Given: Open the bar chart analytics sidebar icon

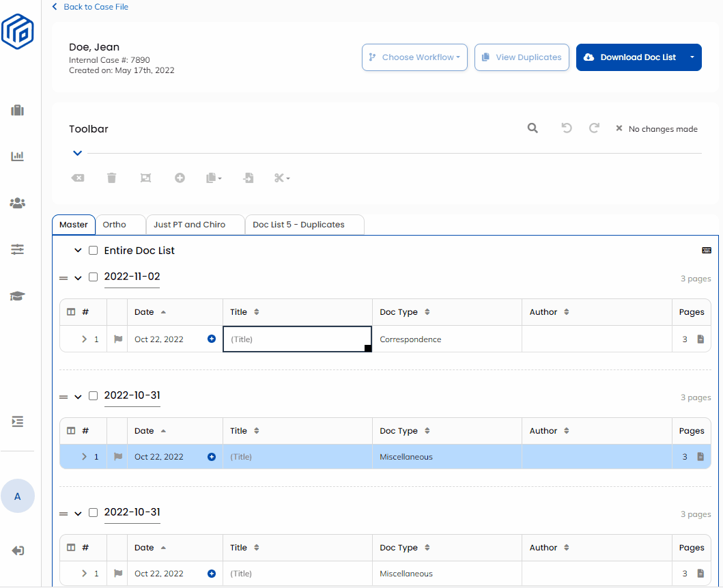Looking at the screenshot, I should click(18, 156).
